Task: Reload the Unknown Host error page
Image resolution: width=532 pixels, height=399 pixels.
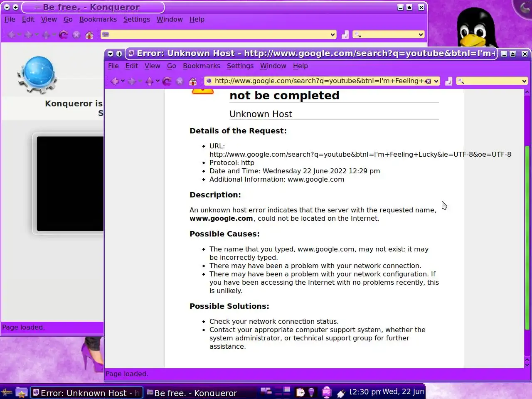Action: [x=167, y=81]
